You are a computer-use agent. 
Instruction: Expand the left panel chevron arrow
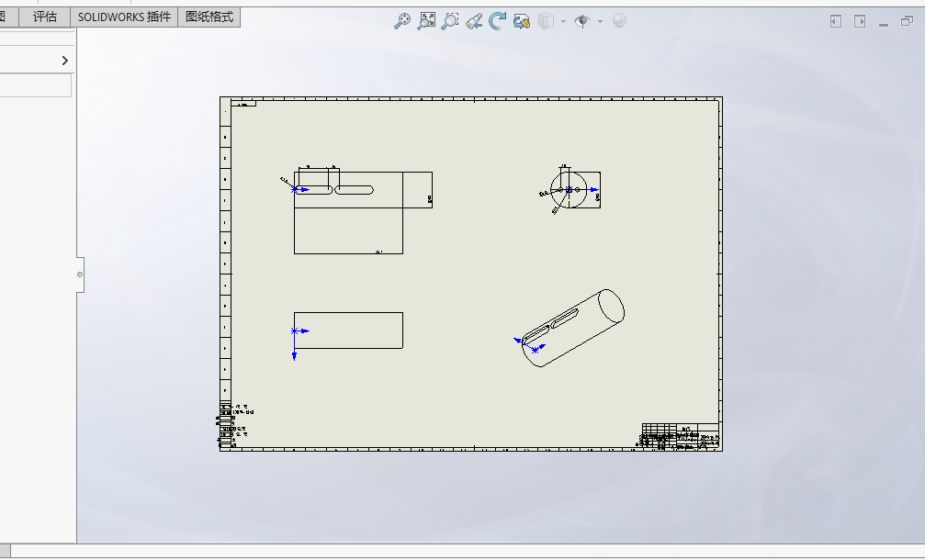pos(65,61)
